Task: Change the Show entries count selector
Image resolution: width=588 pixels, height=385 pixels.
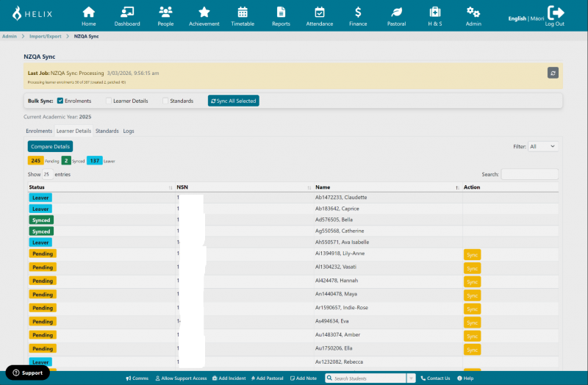Action: 46,175
